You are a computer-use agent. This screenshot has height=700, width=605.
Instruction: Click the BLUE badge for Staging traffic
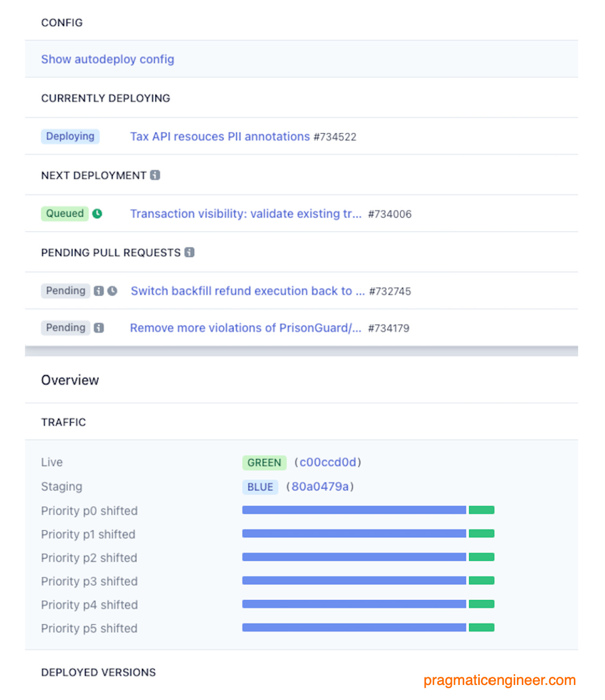tap(260, 487)
